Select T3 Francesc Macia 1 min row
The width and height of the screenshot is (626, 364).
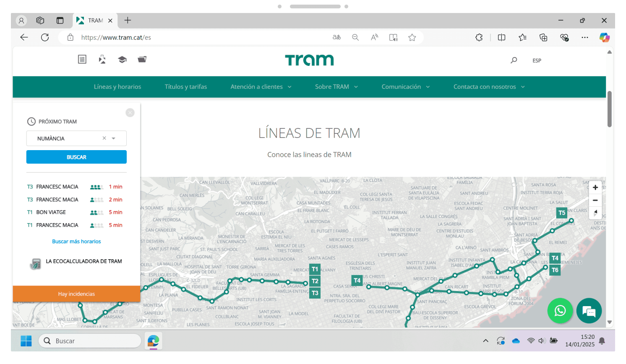(x=76, y=187)
